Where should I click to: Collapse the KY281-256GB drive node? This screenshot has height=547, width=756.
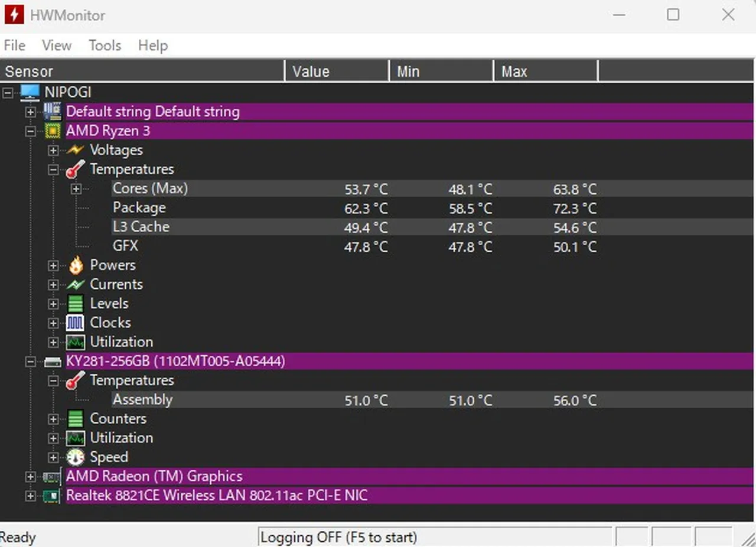31,362
